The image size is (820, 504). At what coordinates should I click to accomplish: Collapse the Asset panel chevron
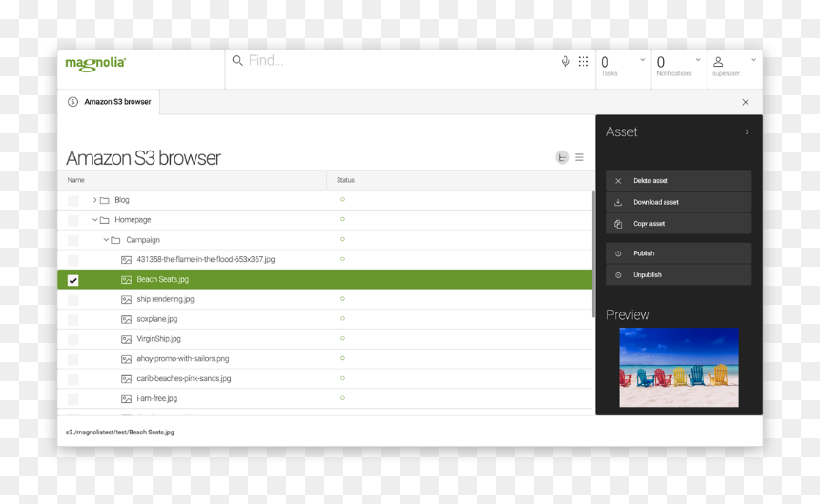click(747, 132)
